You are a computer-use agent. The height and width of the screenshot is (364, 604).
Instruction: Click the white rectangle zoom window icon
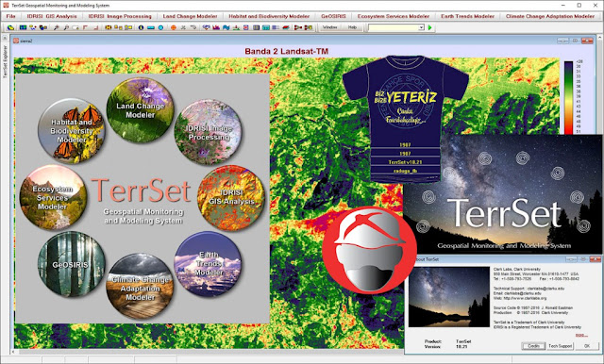[x=75, y=27]
